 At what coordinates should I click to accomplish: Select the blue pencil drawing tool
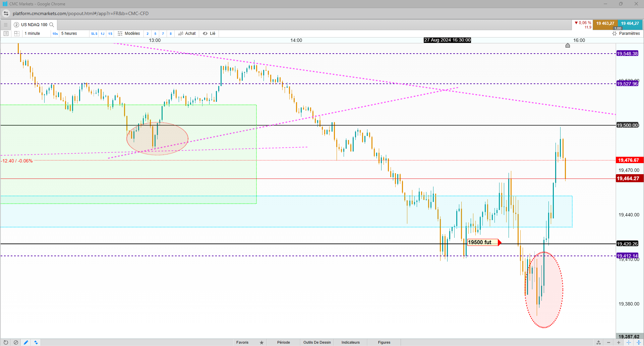tap(26, 342)
